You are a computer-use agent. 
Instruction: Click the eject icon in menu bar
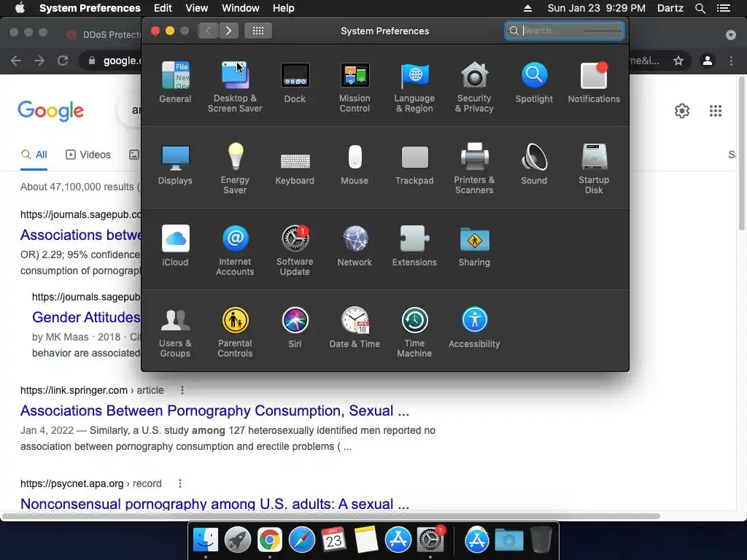point(527,8)
